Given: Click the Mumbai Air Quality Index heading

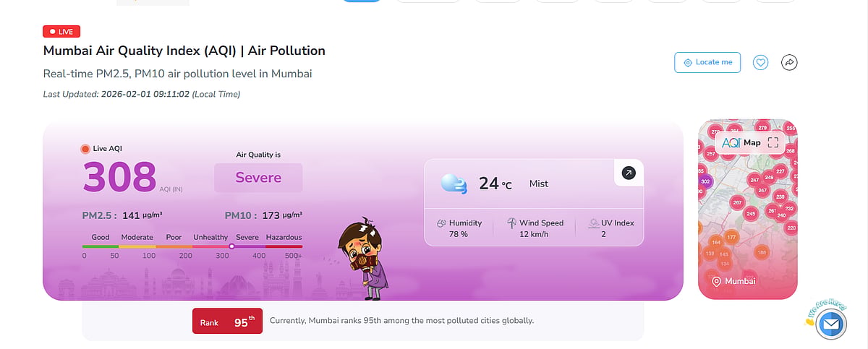Looking at the screenshot, I should pos(184,51).
